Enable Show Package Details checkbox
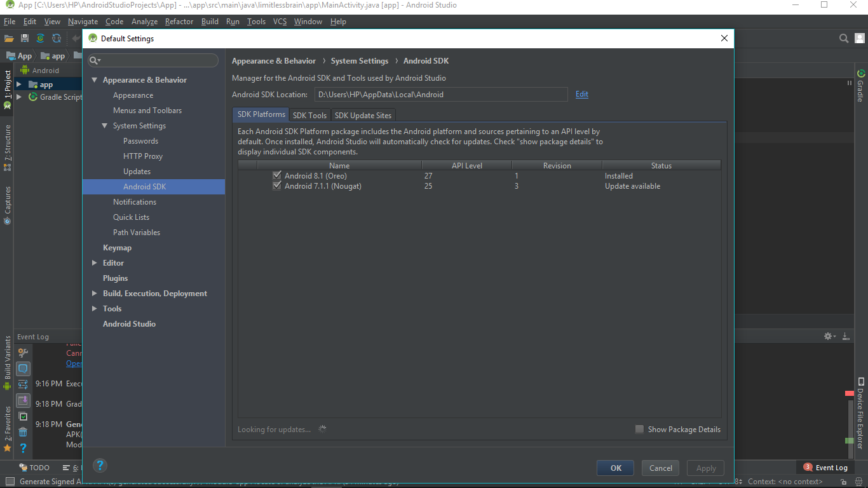 tap(639, 429)
